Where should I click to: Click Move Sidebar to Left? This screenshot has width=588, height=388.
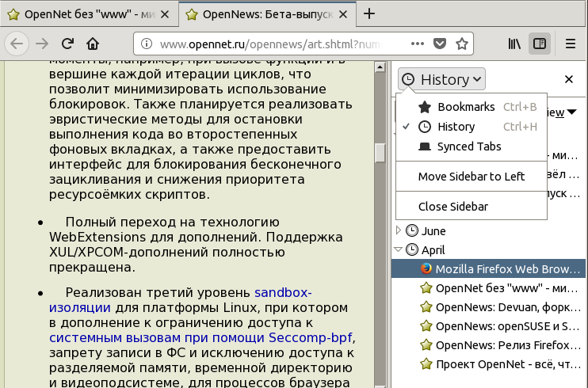(471, 177)
